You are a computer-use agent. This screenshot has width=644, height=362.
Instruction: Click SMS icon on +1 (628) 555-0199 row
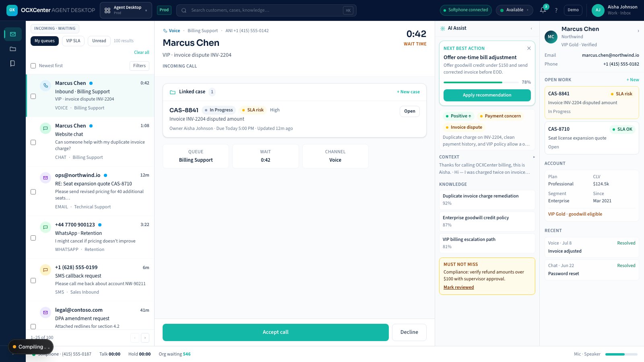pos(45,269)
